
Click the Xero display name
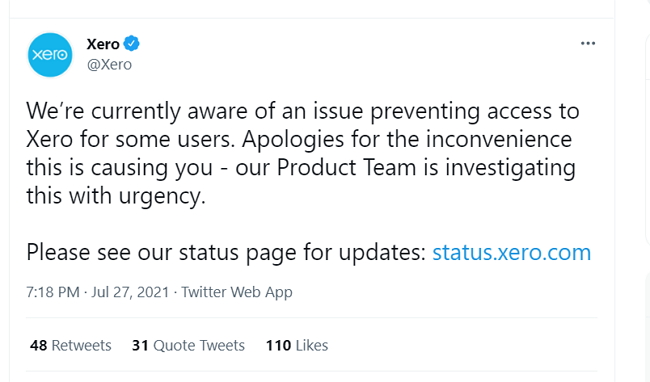coord(103,44)
